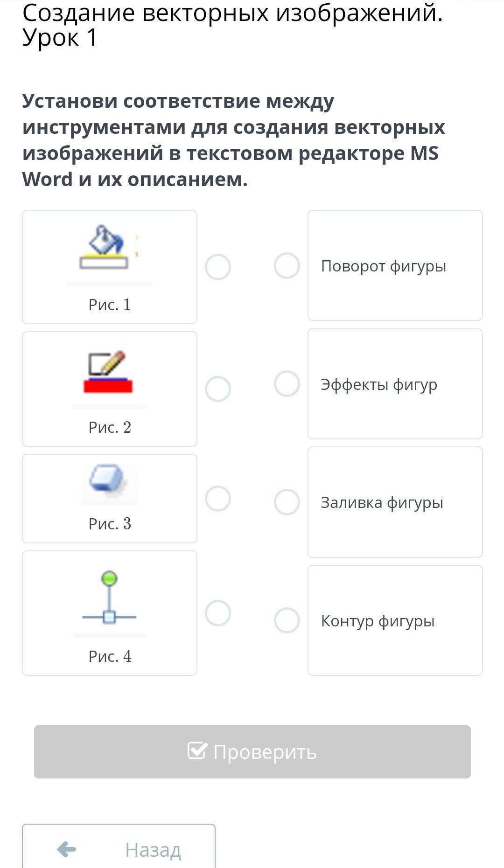Select the radio button beside Рис. 4
504x868 pixels.
pyautogui.click(x=218, y=613)
